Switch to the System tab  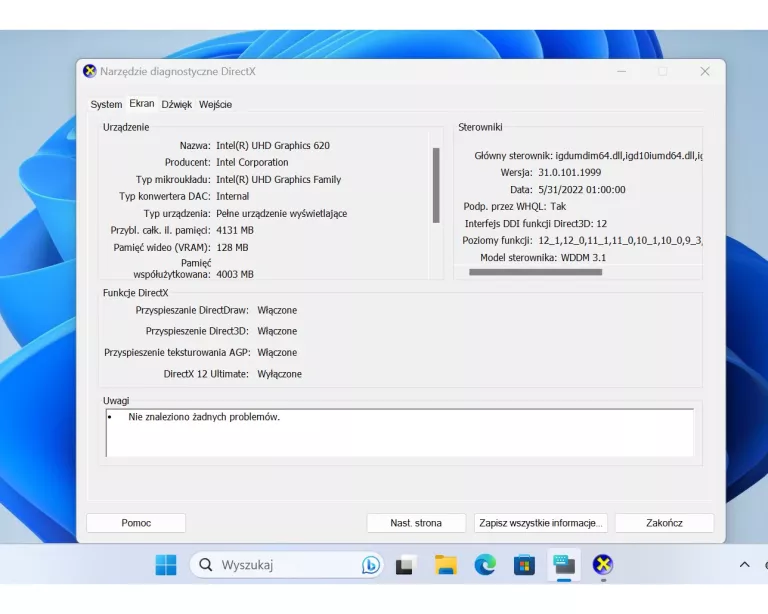(106, 104)
